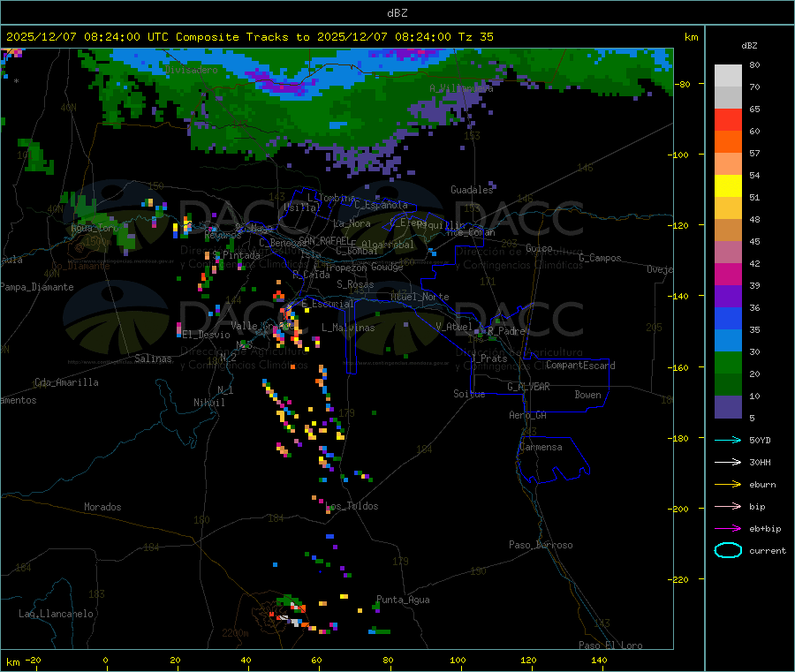Click the J_Prats map label
Screen dimensions: 795x672
point(489,358)
